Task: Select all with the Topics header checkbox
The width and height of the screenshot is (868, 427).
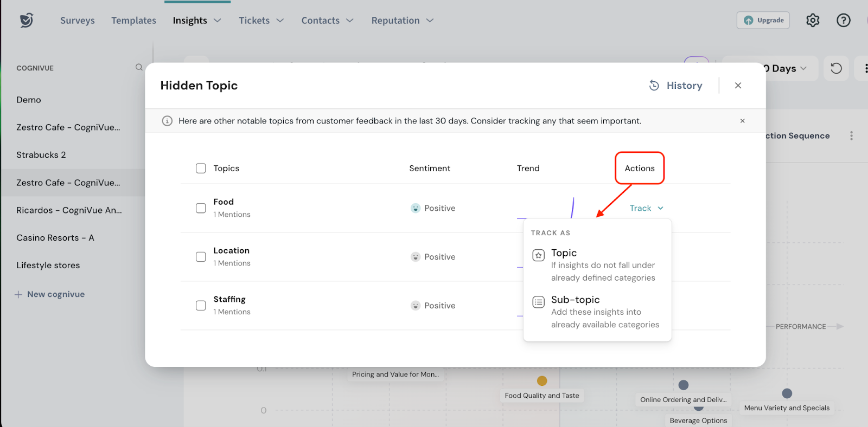Action: pyautogui.click(x=201, y=169)
